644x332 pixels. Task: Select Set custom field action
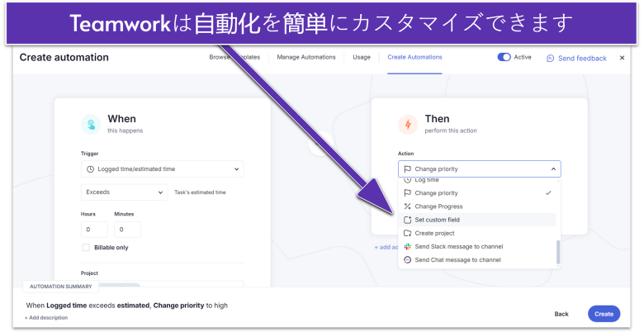click(477, 220)
